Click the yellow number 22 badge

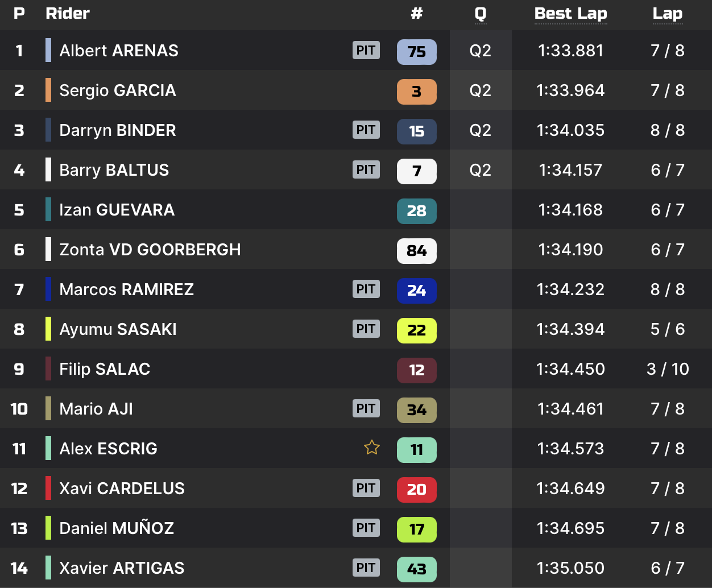(416, 330)
